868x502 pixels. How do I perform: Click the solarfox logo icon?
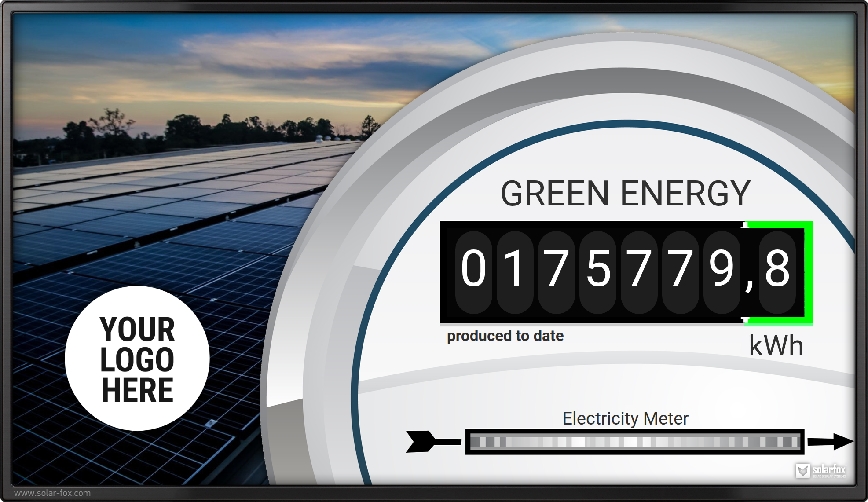(x=802, y=470)
